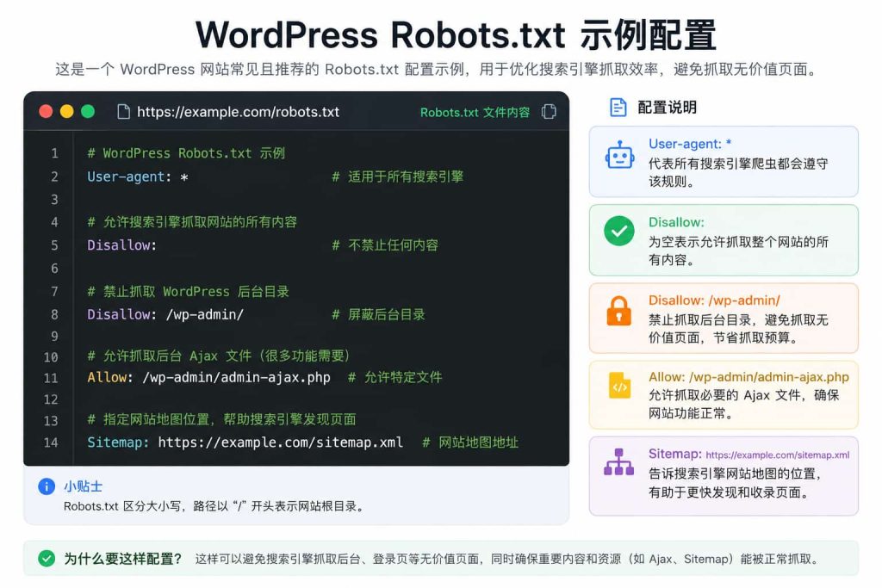Click comment '# 不禁止任何内容'
The height and width of the screenshot is (588, 882).
(385, 245)
